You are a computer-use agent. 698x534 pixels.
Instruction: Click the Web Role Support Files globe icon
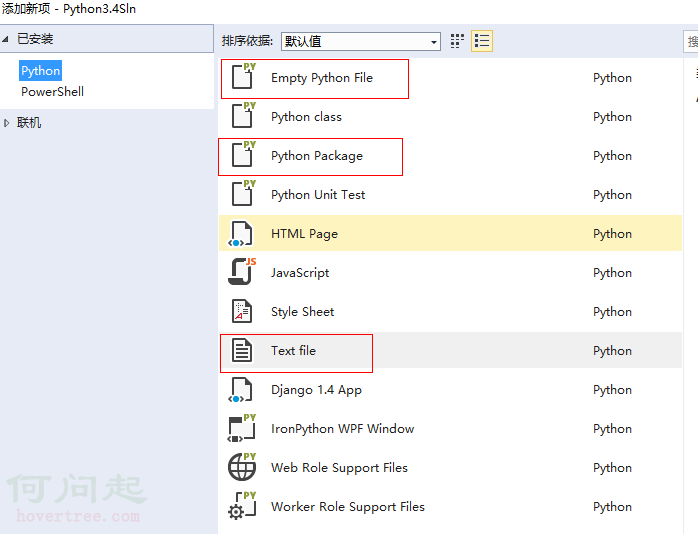(x=242, y=467)
